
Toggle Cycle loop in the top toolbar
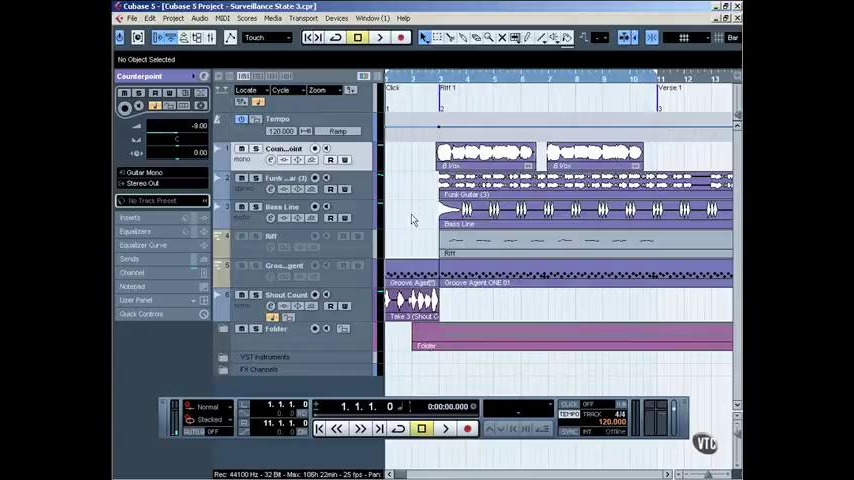coord(335,38)
